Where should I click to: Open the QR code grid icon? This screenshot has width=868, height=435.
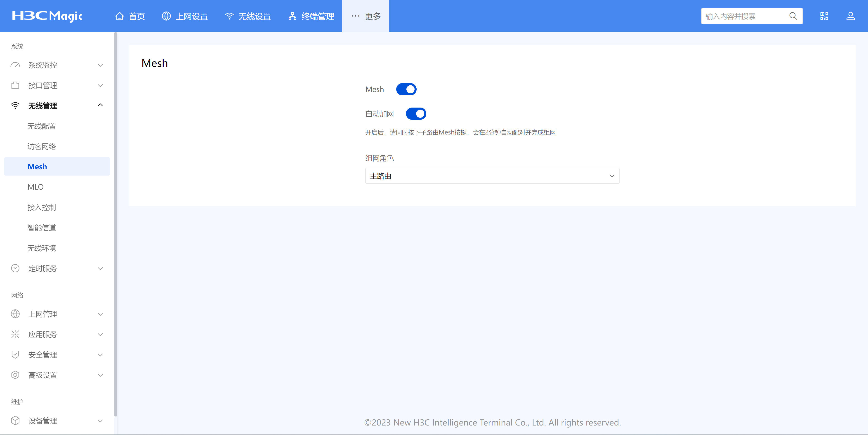click(824, 16)
